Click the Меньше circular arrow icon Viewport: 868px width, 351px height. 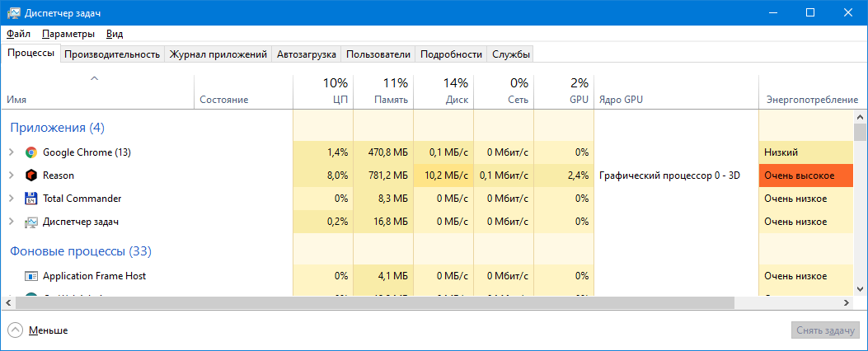[15, 330]
